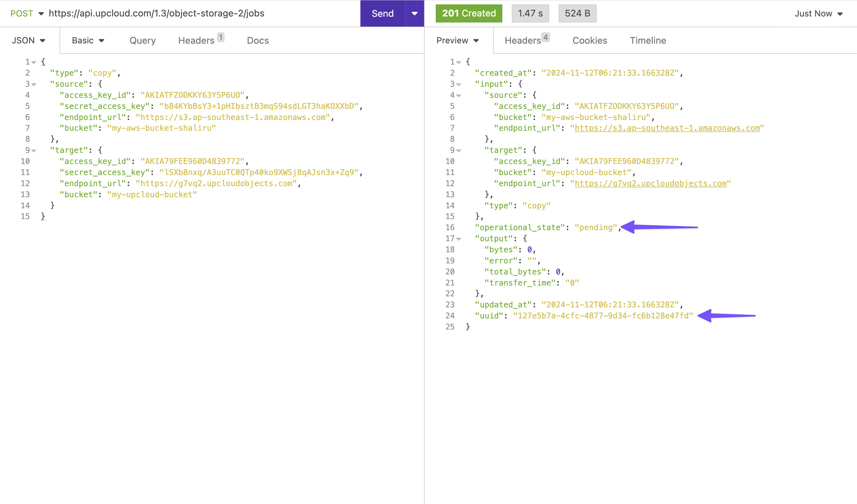Collapse the request "source" object fold arrow

click(x=34, y=84)
